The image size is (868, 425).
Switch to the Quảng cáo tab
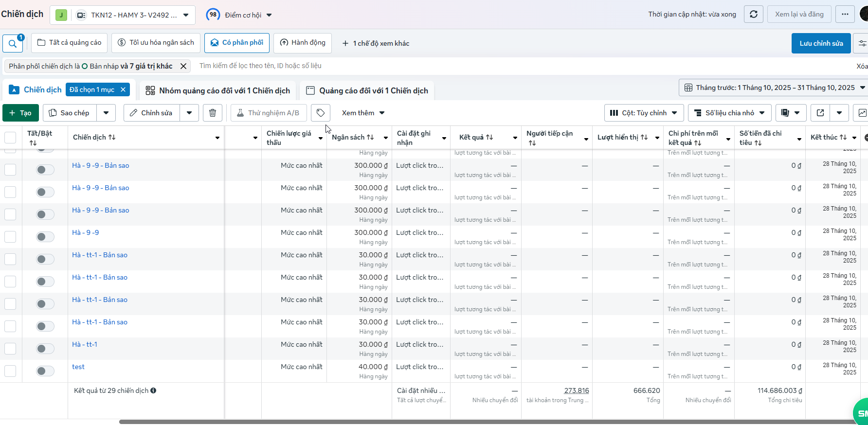tap(367, 90)
